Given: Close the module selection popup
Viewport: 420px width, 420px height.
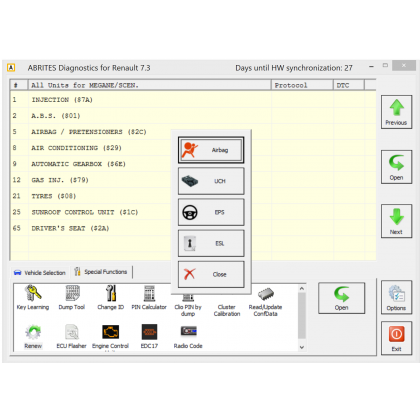Looking at the screenshot, I should [211, 274].
